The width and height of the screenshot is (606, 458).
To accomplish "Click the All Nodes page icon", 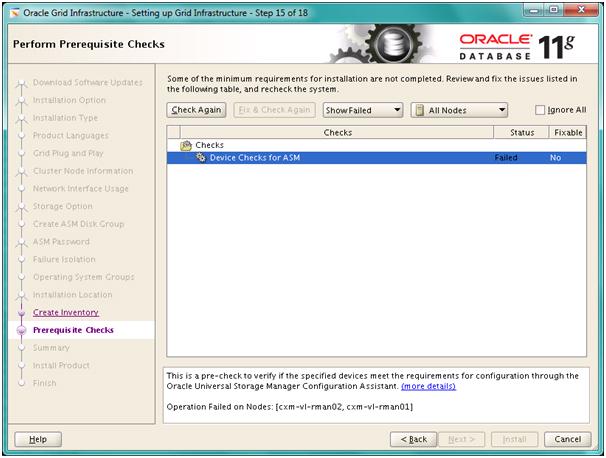I will tap(420, 110).
